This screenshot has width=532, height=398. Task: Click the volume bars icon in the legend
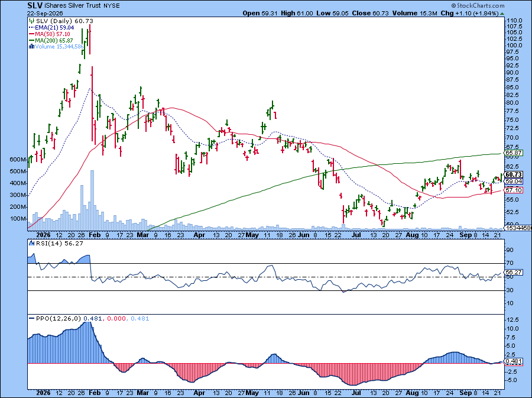click(x=31, y=47)
